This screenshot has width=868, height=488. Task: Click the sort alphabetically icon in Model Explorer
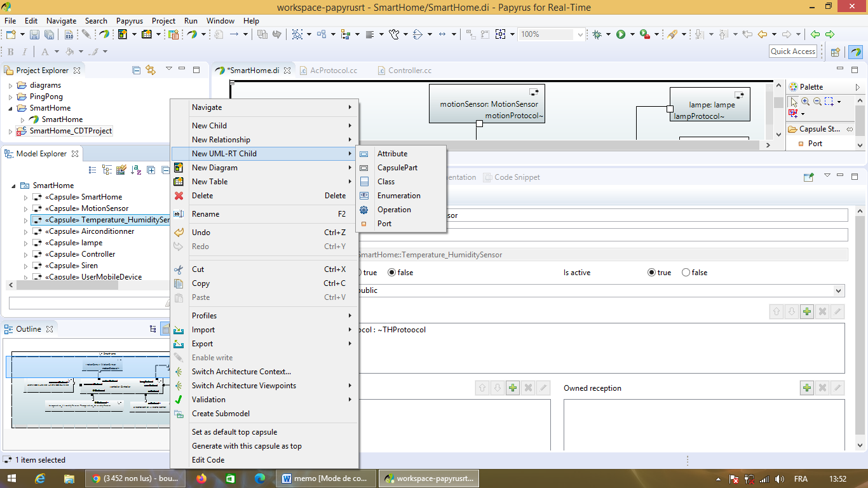[136, 170]
